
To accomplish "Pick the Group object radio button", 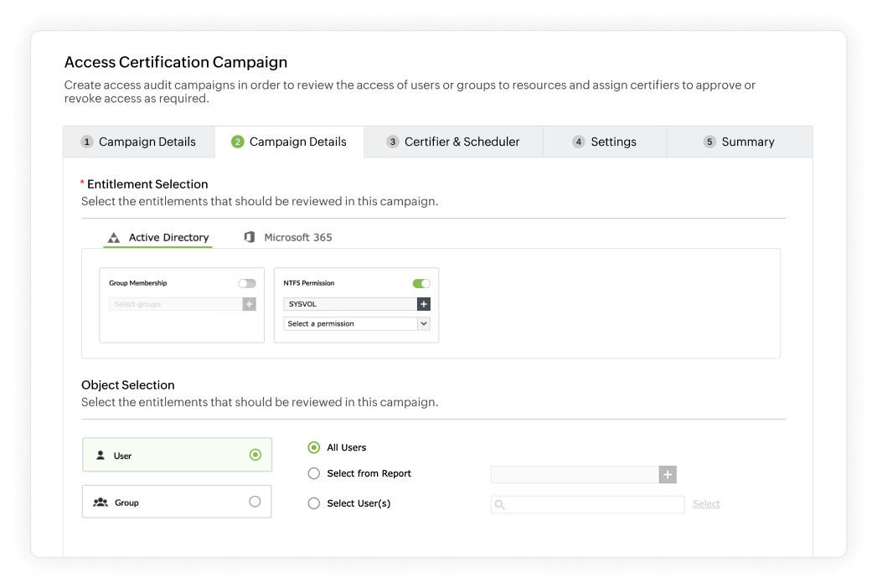I will tap(255, 502).
